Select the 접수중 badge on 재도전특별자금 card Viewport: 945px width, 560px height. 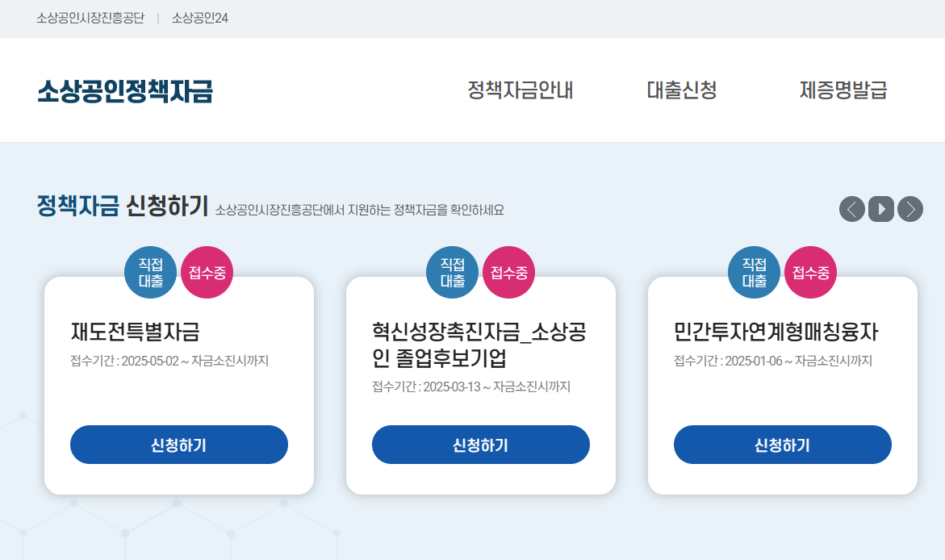pyautogui.click(x=207, y=272)
